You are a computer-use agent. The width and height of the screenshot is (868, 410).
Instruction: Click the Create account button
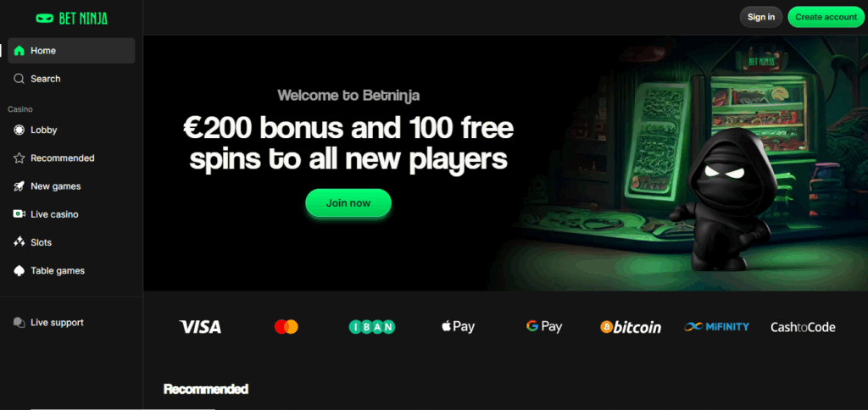coord(826,17)
